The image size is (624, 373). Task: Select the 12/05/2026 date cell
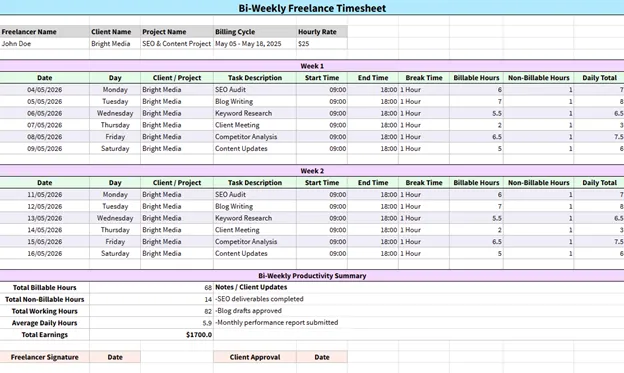tap(45, 206)
